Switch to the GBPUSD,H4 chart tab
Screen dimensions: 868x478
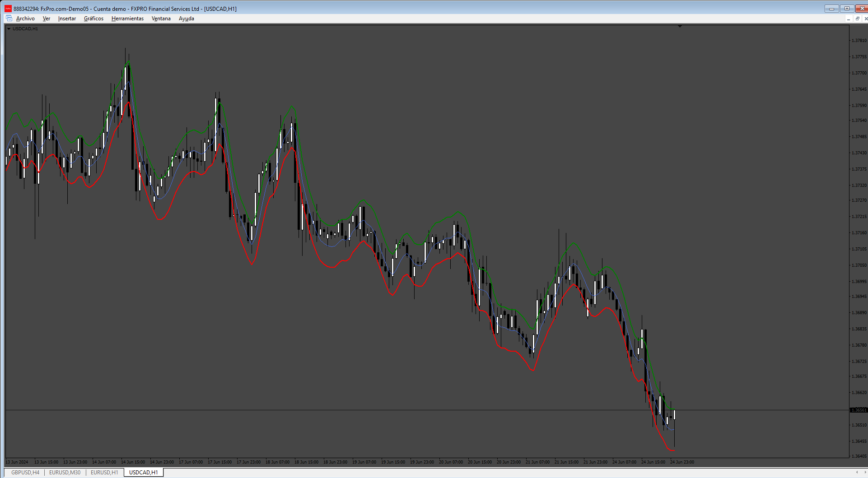coord(25,473)
